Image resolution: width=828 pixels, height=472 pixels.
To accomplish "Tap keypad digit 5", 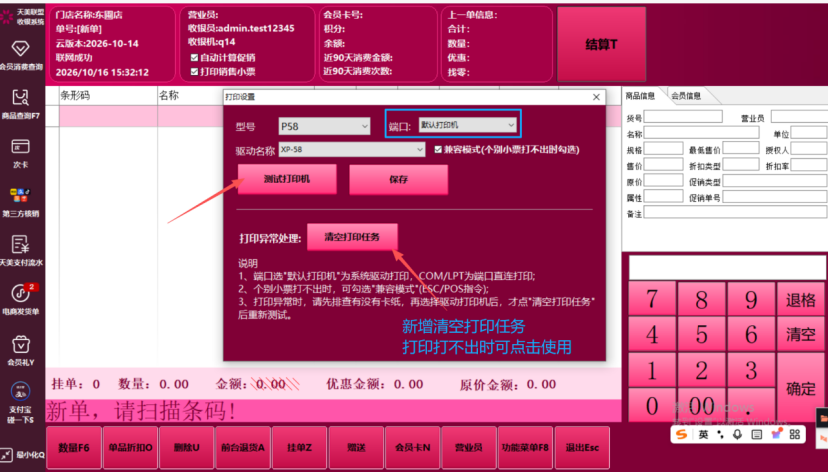I will [x=701, y=334].
